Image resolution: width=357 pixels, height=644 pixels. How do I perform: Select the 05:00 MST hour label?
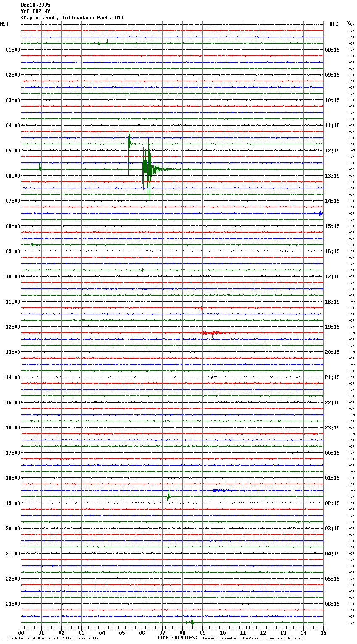coord(13,151)
